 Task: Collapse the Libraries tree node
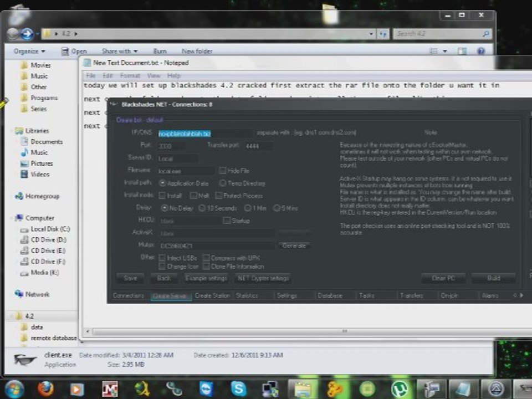click(x=12, y=131)
